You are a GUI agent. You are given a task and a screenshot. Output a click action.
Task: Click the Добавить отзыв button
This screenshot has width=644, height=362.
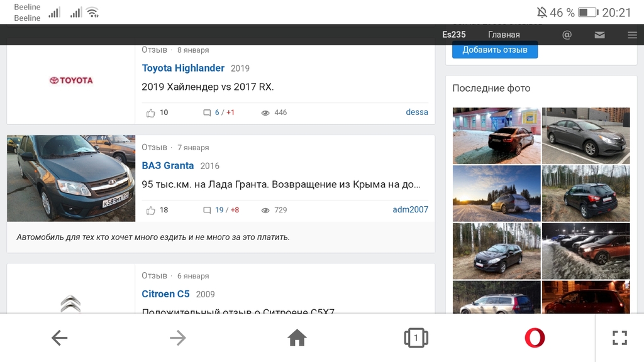click(x=495, y=50)
